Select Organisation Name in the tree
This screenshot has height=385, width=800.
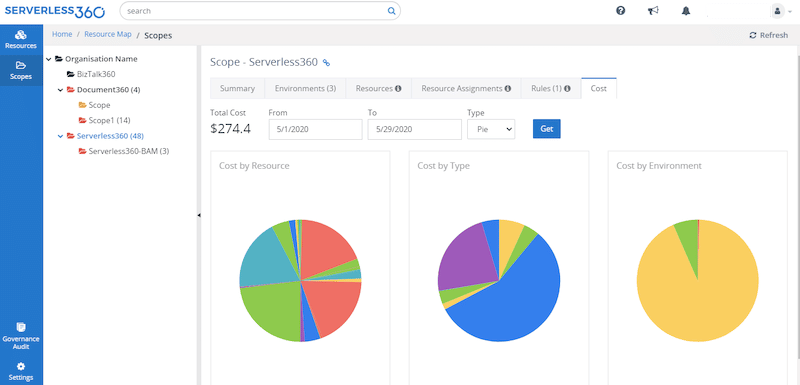pyautogui.click(x=101, y=59)
